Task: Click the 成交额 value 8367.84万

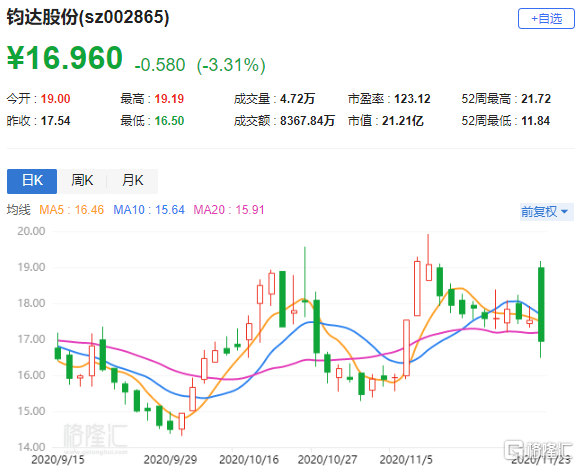Action: tap(307, 121)
